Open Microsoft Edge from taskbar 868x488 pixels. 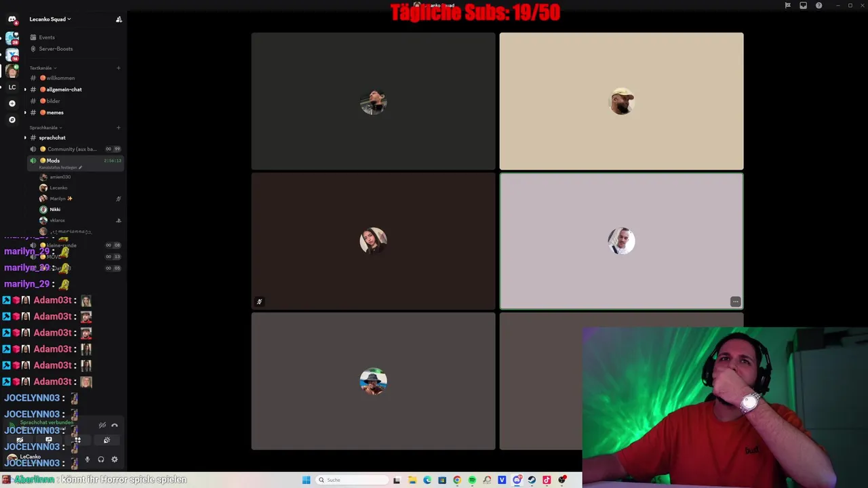[x=427, y=480]
